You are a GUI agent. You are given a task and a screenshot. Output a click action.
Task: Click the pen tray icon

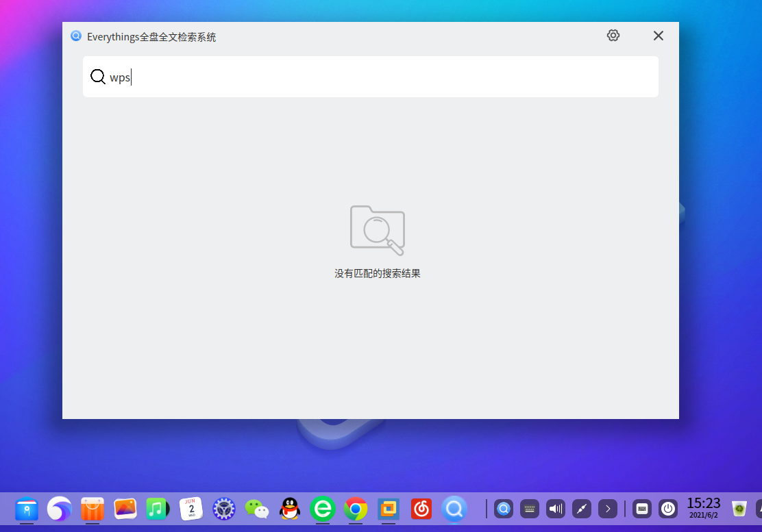(582, 509)
